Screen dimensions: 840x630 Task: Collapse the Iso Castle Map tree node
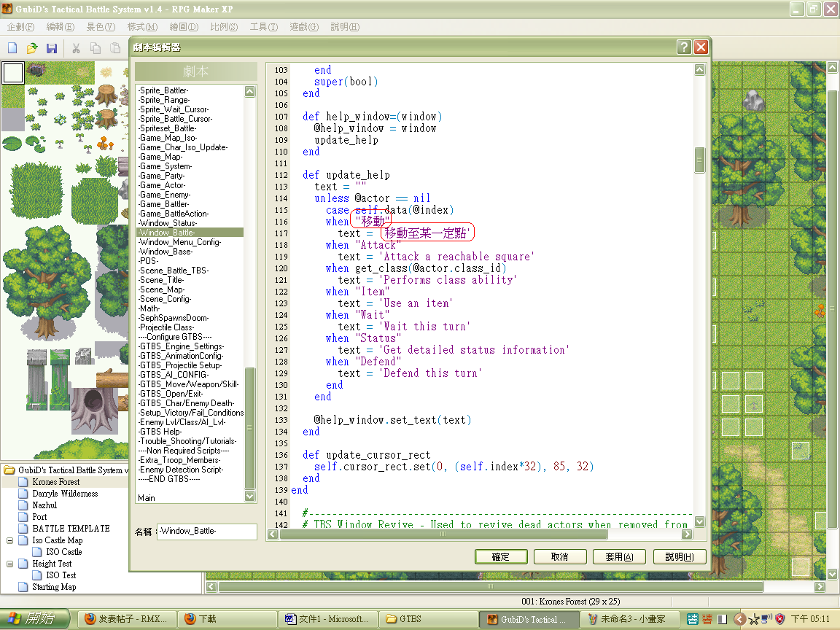[9, 540]
